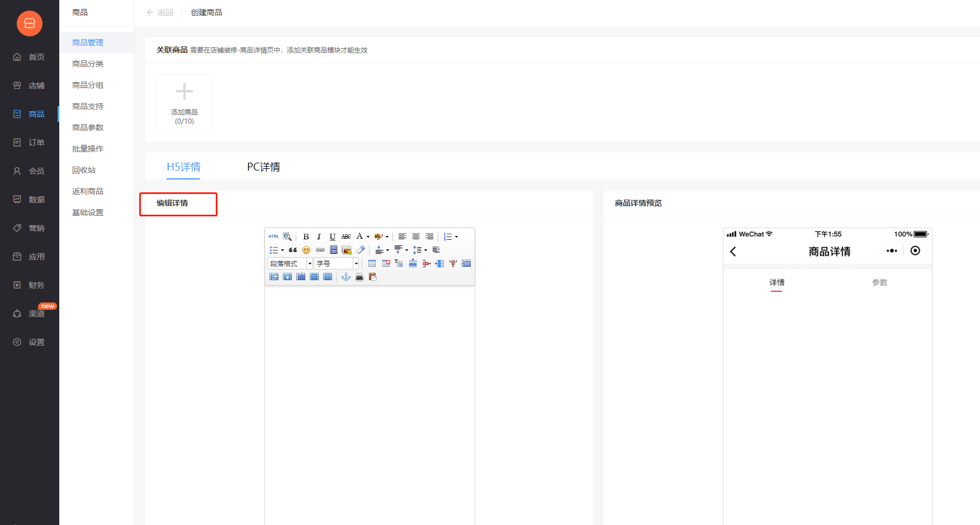Click the indent icon

coord(436,250)
